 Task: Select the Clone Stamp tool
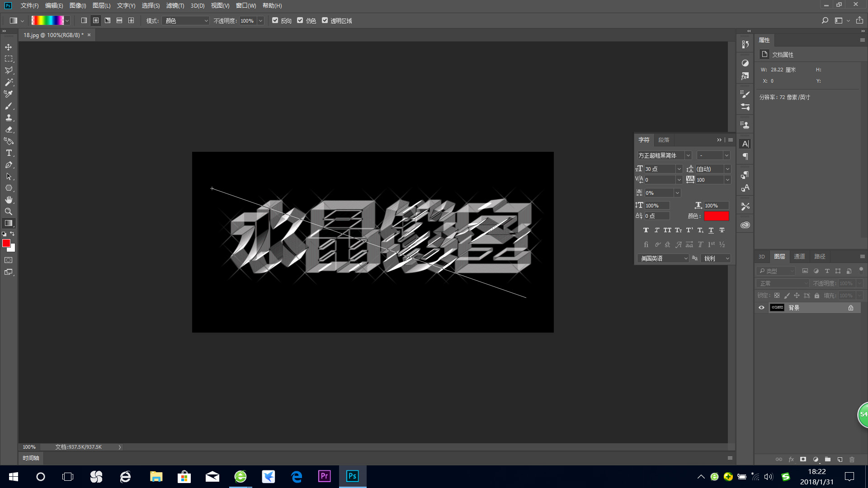pyautogui.click(x=9, y=117)
